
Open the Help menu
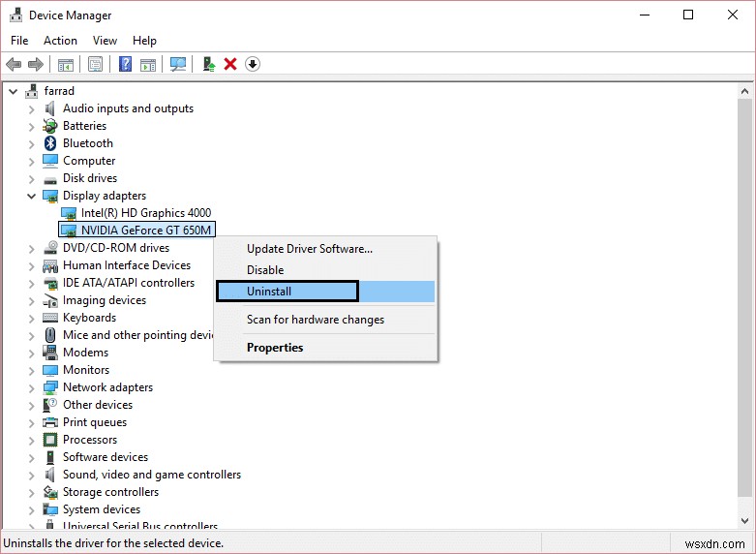pyautogui.click(x=144, y=41)
